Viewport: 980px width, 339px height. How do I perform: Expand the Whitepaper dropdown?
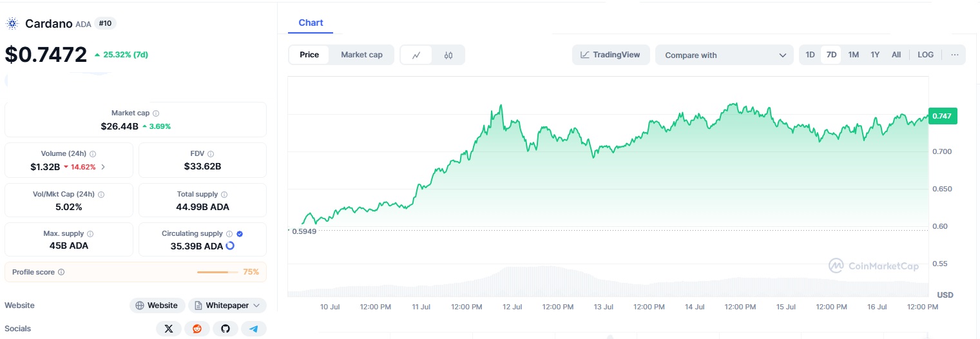pyautogui.click(x=227, y=305)
